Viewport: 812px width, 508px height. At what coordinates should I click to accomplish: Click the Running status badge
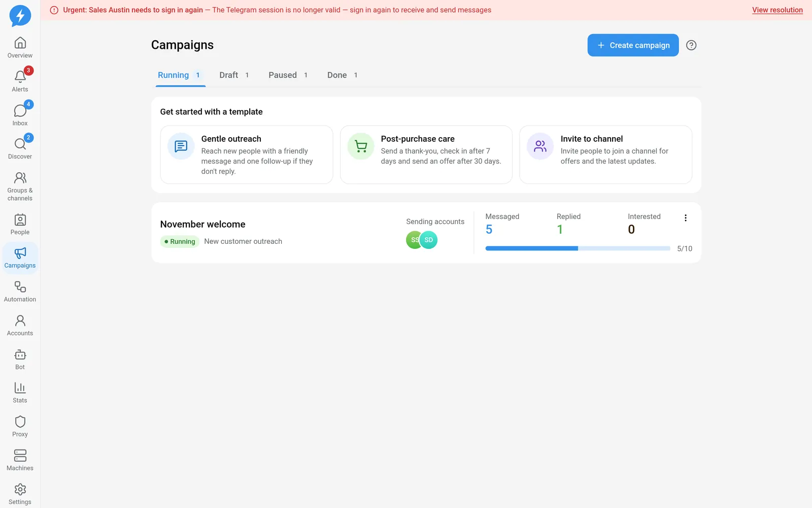[x=180, y=242]
